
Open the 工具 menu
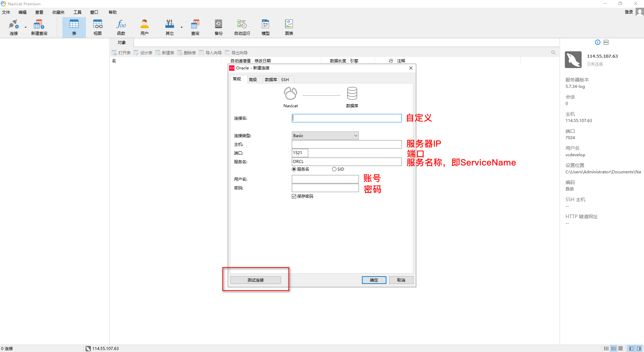[x=77, y=12]
